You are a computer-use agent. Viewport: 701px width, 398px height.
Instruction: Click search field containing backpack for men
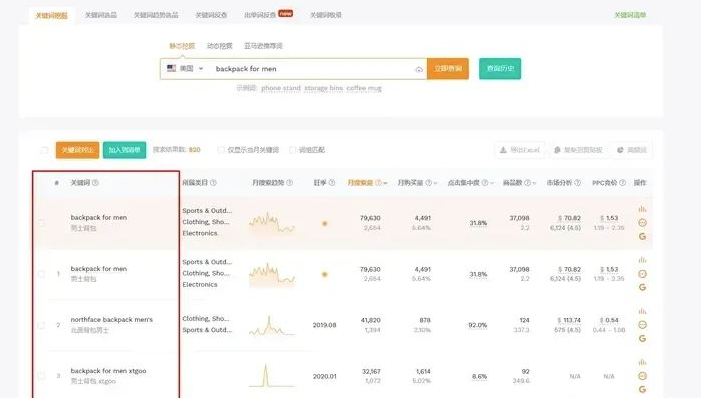click(x=313, y=69)
